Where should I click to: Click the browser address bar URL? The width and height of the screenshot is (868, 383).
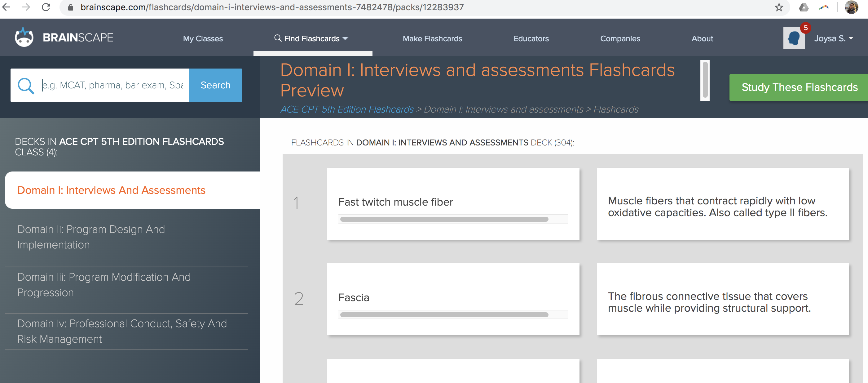point(272,7)
